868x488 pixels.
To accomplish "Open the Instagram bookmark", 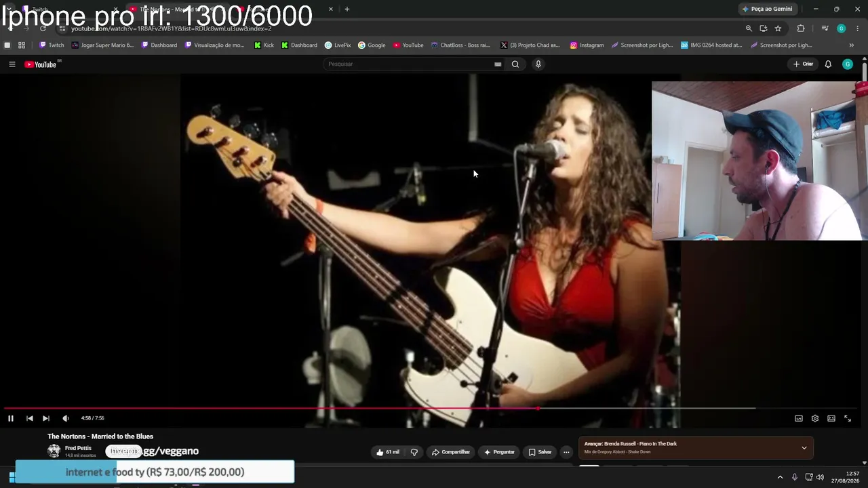I will 587,45.
